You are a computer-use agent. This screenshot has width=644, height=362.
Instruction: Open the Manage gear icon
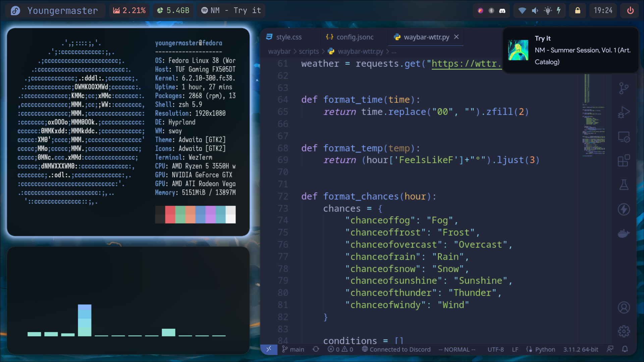pos(624,331)
